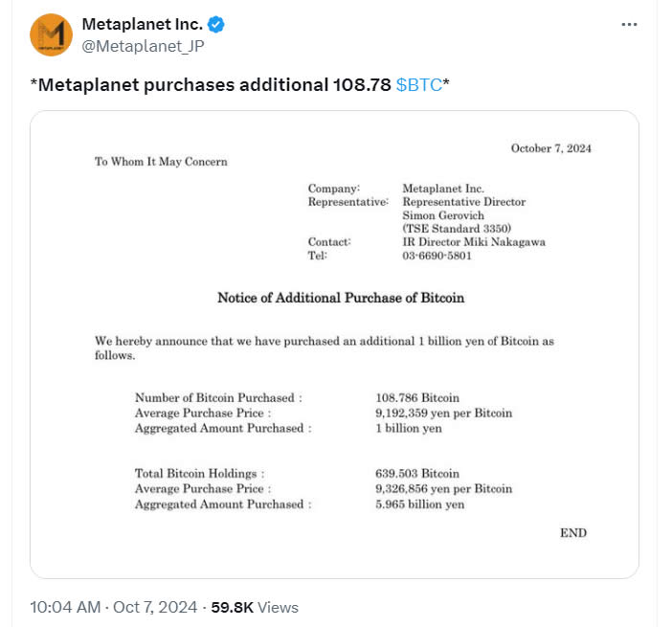The image size is (672, 627).
Task: Open the $BTC cashtag link
Action: 419,85
